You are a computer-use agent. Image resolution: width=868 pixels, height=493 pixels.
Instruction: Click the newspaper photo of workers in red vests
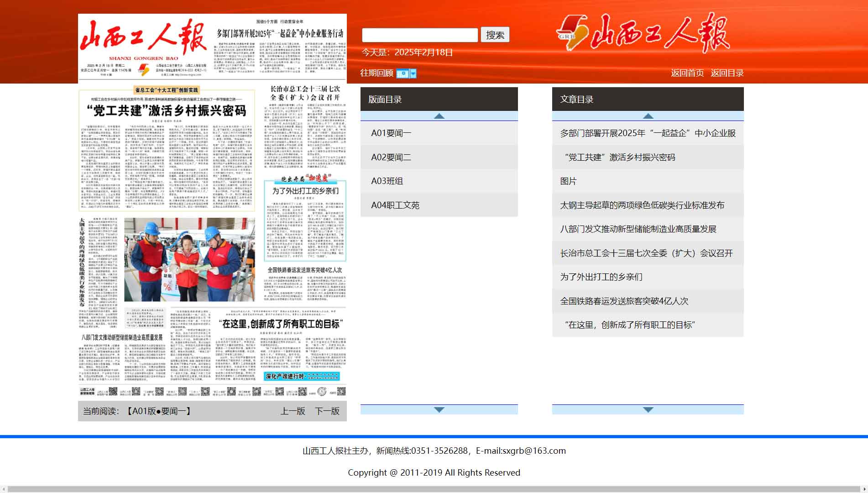click(x=190, y=259)
